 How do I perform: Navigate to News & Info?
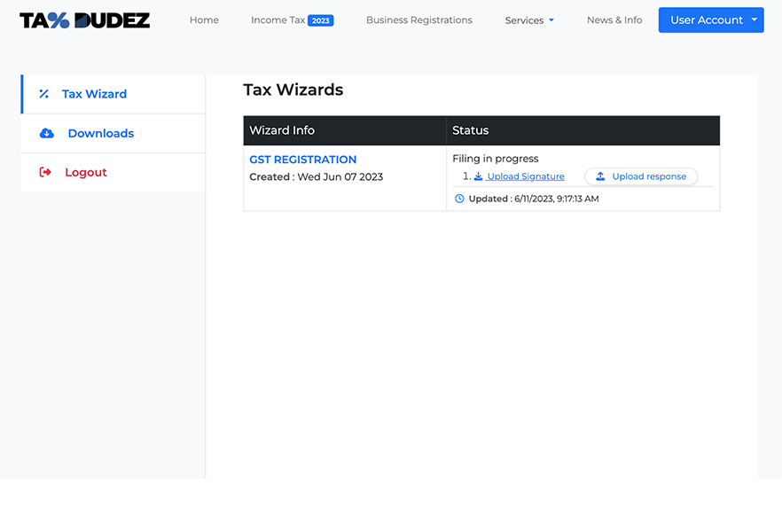click(x=614, y=20)
